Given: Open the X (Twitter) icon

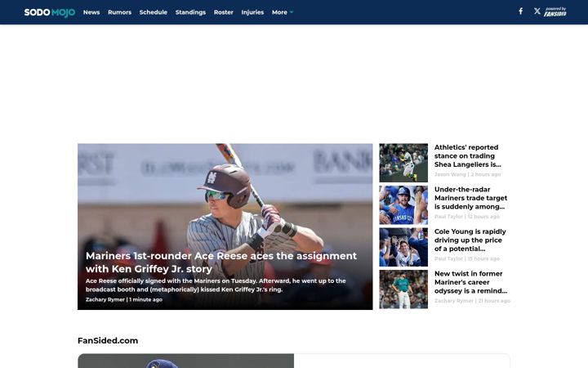Looking at the screenshot, I should pyautogui.click(x=537, y=11).
